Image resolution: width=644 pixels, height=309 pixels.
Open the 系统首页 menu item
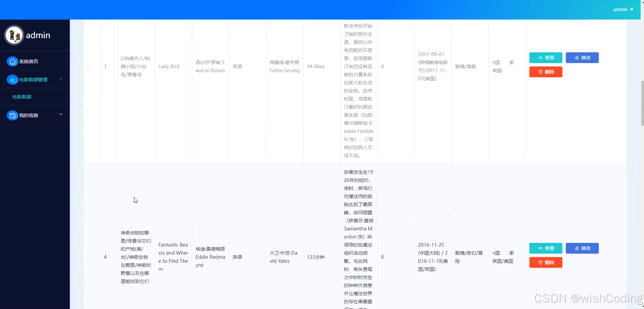(x=35, y=61)
